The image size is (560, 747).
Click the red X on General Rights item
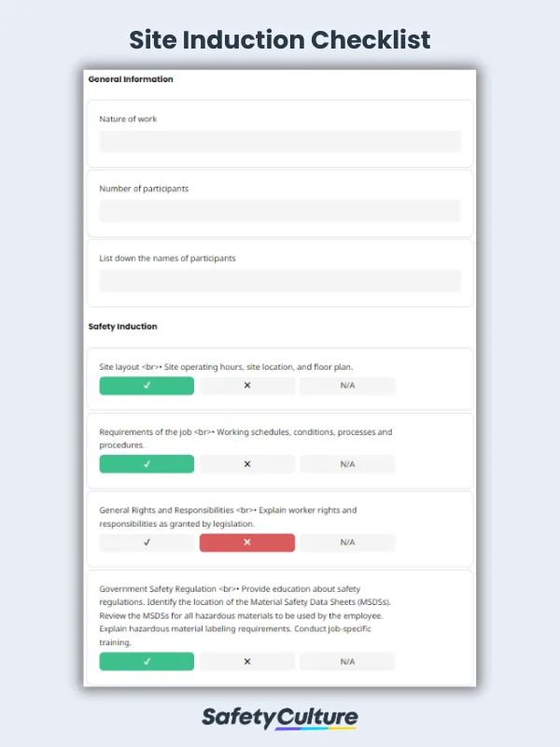[x=246, y=543]
